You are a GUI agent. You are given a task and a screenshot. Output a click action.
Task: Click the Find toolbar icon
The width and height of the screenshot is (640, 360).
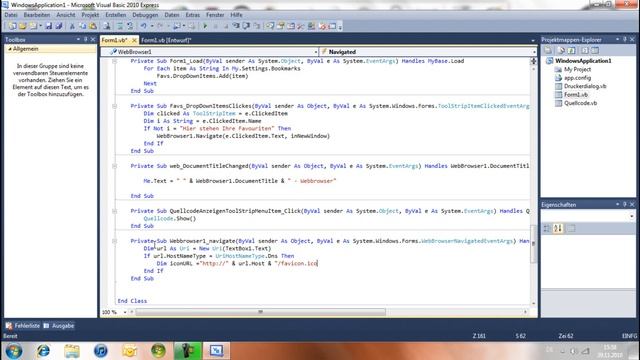click(x=107, y=26)
